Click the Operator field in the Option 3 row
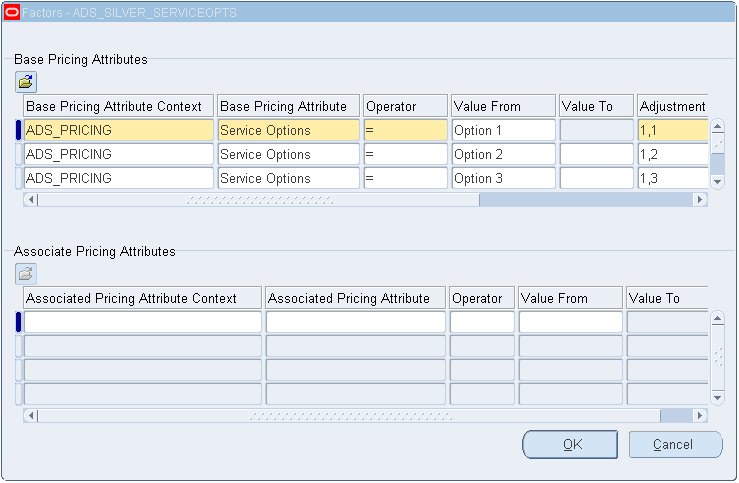Image resolution: width=739 pixels, height=483 pixels. [x=405, y=179]
